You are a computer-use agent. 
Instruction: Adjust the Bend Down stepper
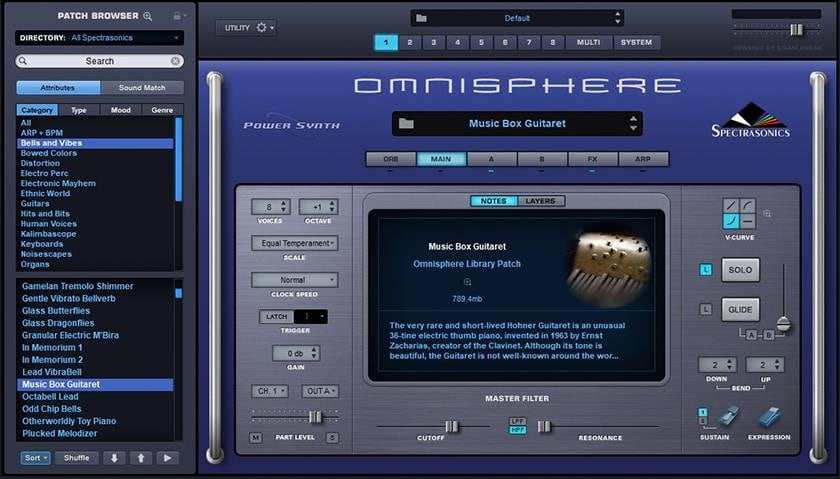click(717, 365)
